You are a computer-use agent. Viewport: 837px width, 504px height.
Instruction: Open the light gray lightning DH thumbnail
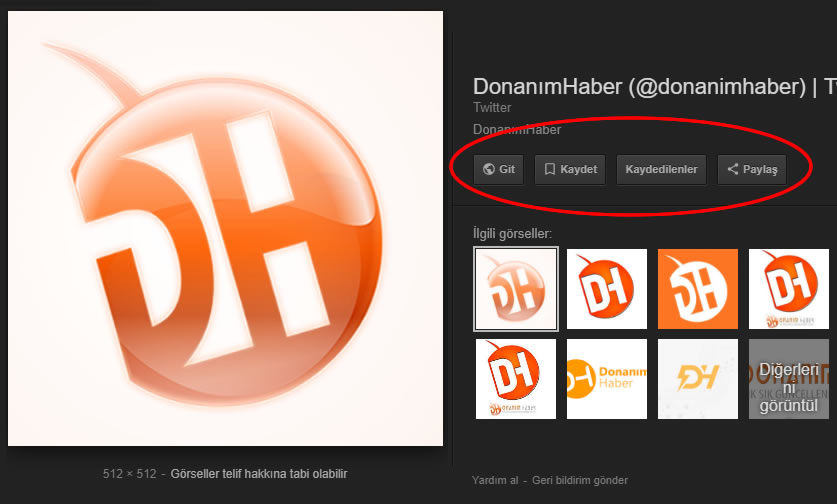point(698,379)
